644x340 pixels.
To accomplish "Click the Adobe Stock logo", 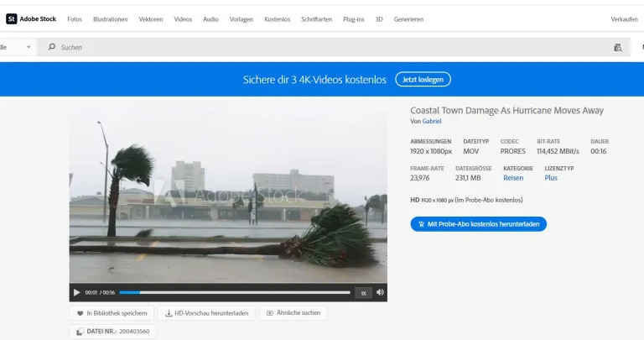I will [31, 19].
